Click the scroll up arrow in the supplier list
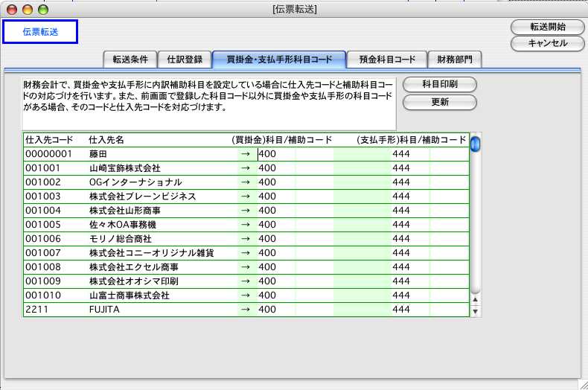 coord(476,298)
